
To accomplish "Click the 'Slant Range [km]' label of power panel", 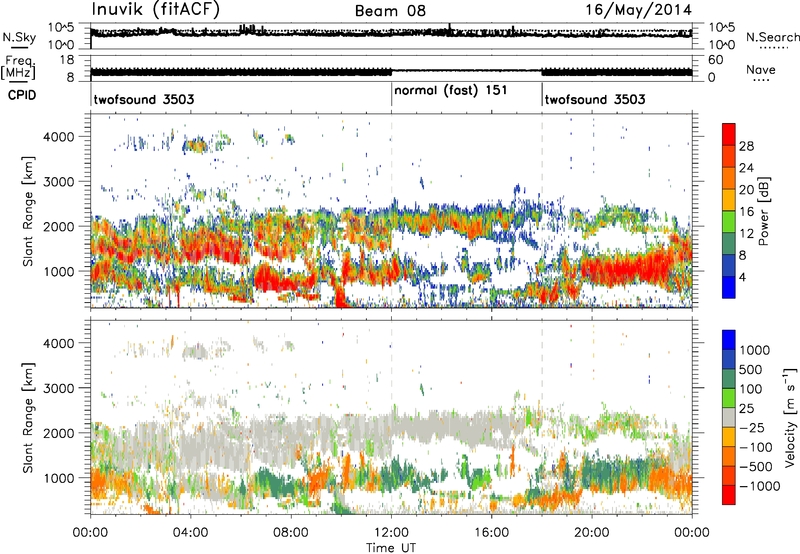I will tap(28, 211).
